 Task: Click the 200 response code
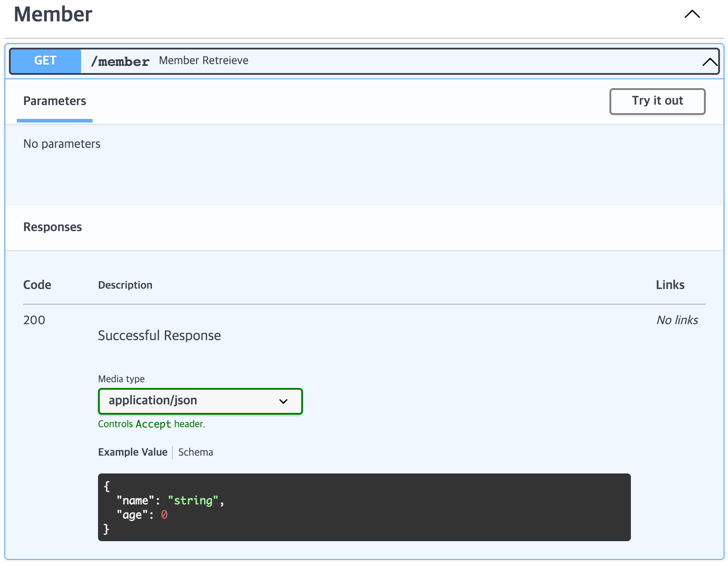pos(34,320)
